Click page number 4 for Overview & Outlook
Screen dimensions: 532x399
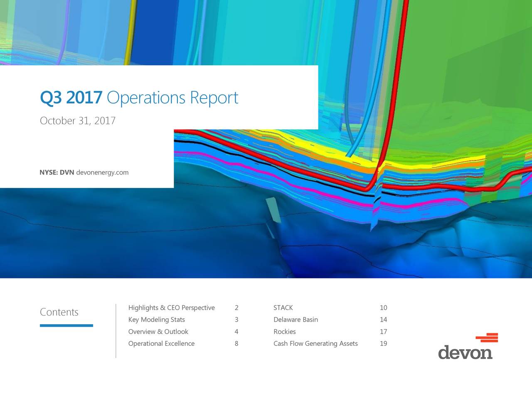[236, 332]
